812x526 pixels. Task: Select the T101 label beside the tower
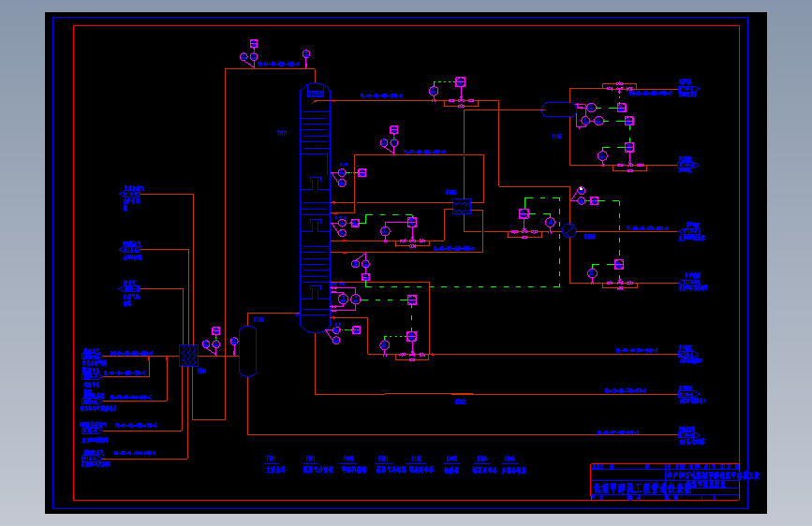[282, 133]
